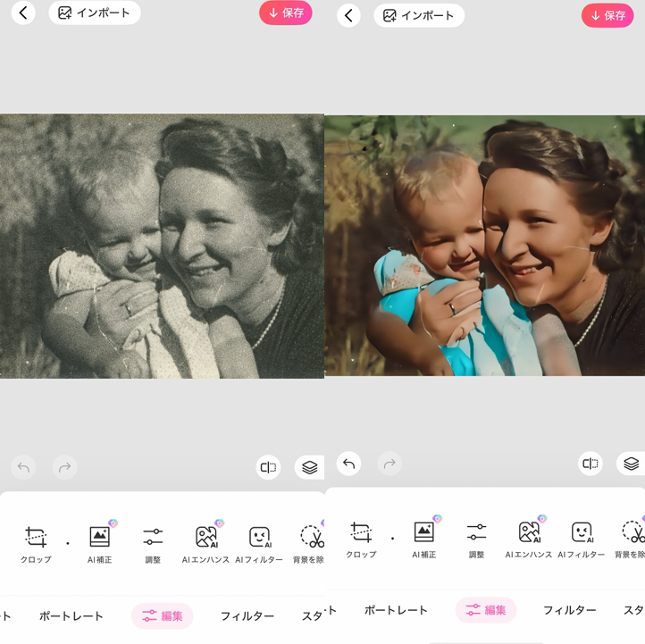Open インポート import button in left panel
This screenshot has height=644, width=645.
coord(95,13)
